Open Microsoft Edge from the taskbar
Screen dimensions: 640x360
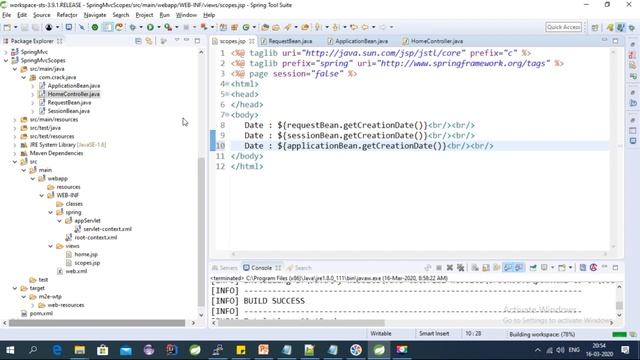tap(57, 350)
